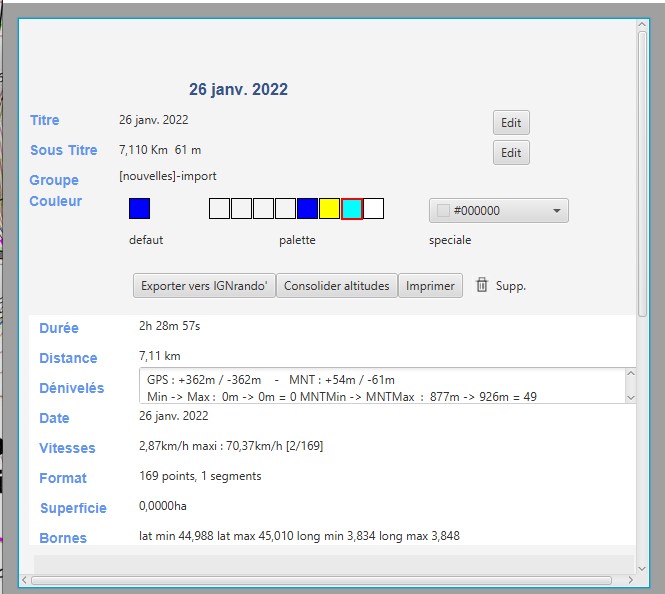Click Edit button next to Sous Titre
Image resolution: width=665 pixels, height=594 pixels.
pyautogui.click(x=511, y=153)
